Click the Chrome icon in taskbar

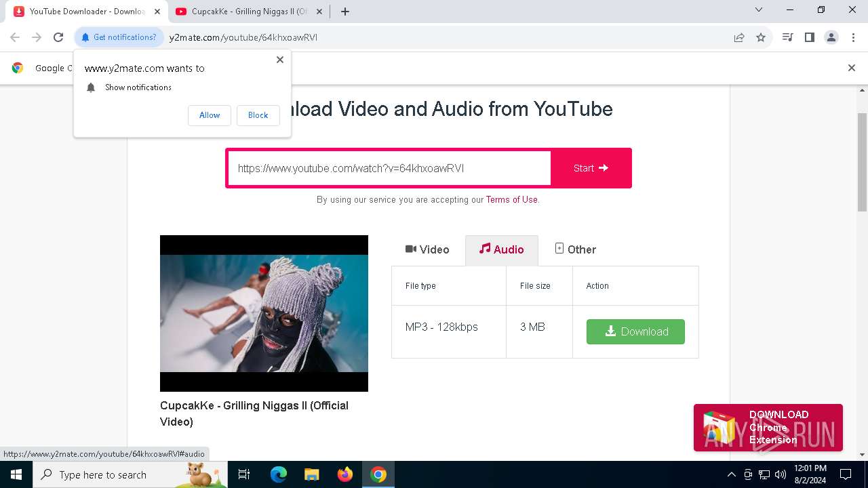378,474
